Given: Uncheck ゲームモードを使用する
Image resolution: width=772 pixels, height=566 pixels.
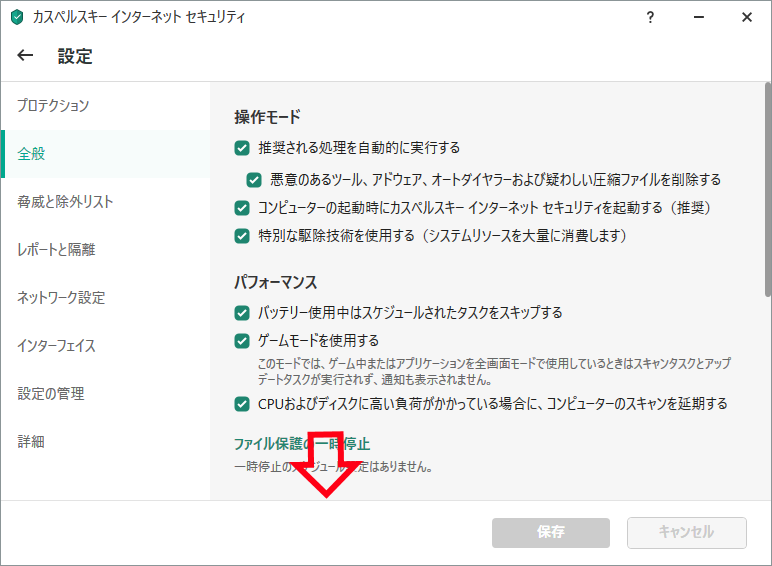Looking at the screenshot, I should pyautogui.click(x=242, y=341).
